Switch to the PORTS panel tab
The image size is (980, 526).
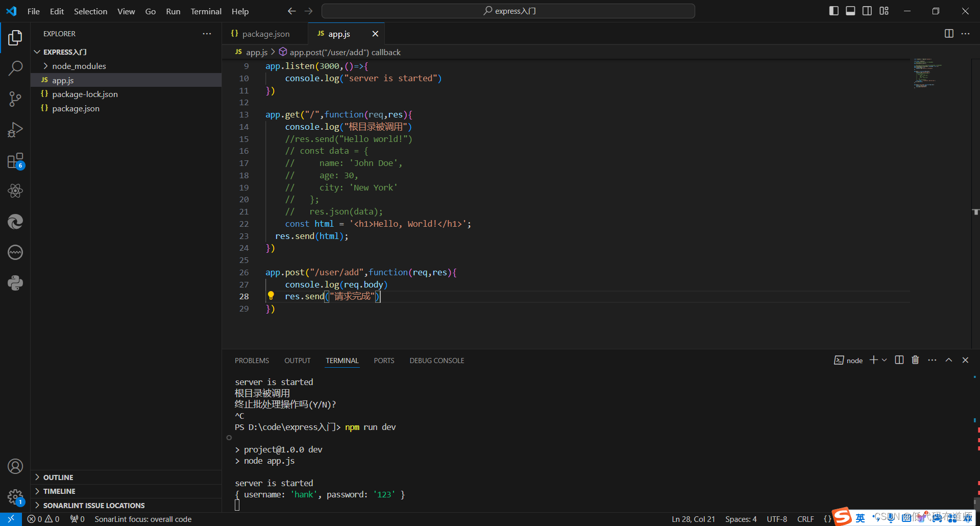384,361
